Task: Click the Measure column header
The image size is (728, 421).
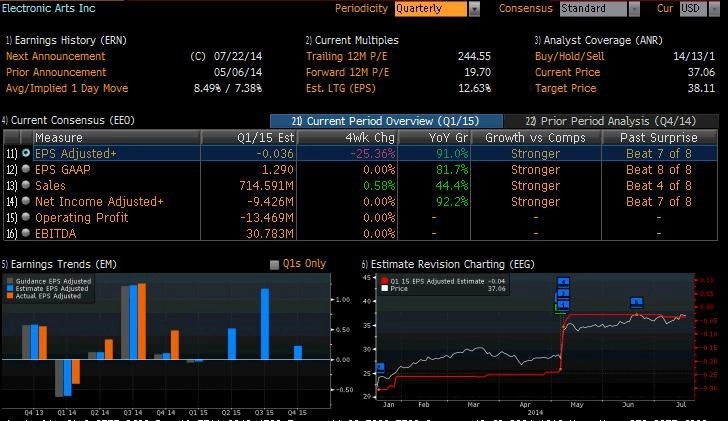Action: 117,137
